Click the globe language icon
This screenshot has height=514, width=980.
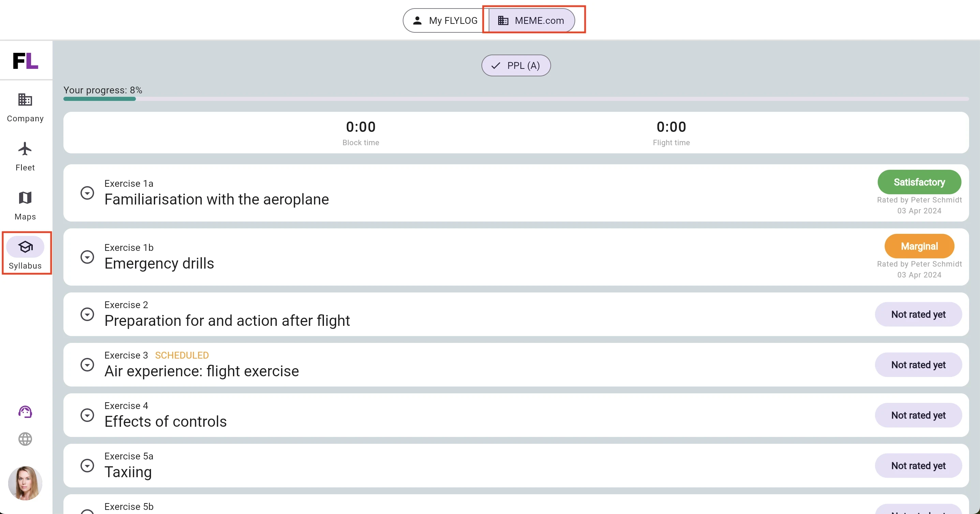tap(25, 439)
